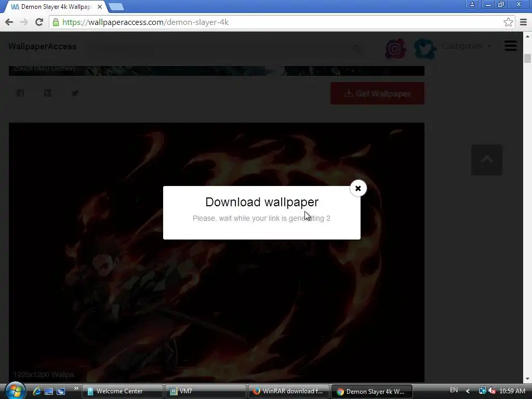Click the flame Demon Slayer wallpaper image
The image size is (532, 399).
(x=217, y=252)
